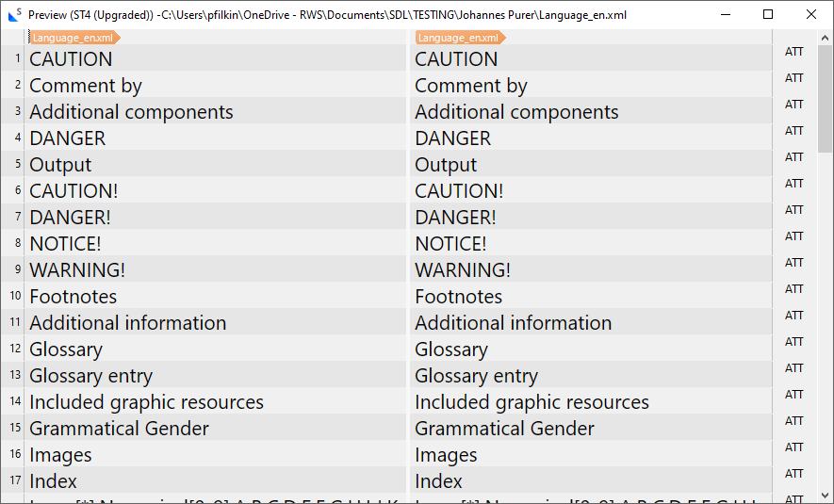Screen dimensions: 834x504
Task: Click the ATT label for the Output row
Action: pos(793,157)
